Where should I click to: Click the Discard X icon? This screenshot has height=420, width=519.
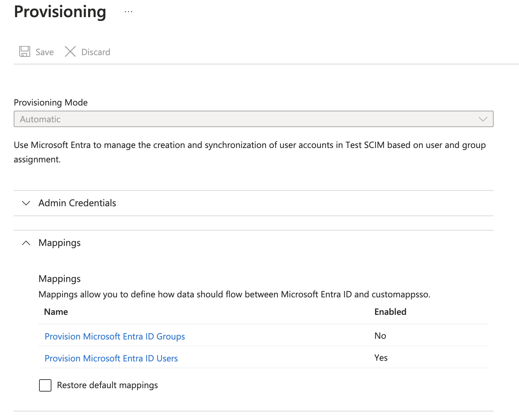(x=70, y=52)
